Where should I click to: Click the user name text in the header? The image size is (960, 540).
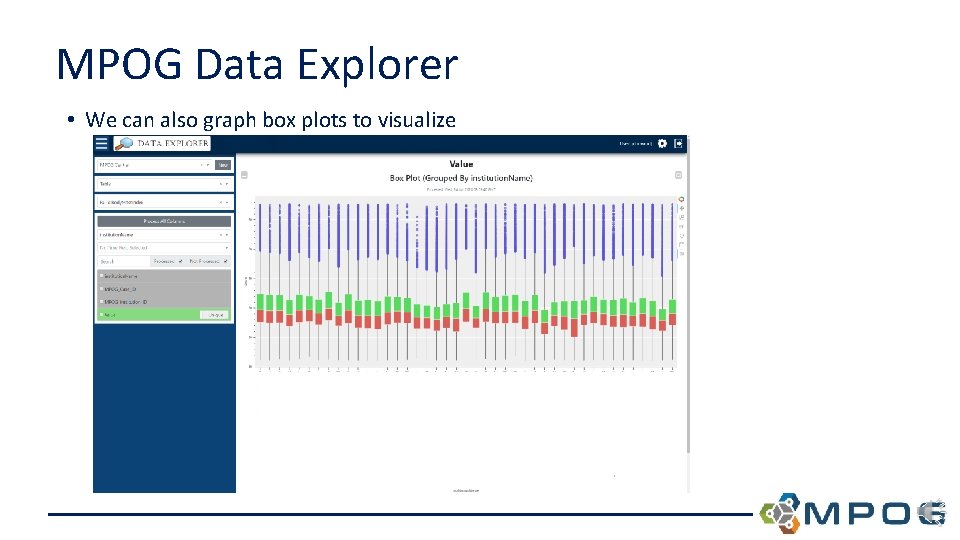635,144
